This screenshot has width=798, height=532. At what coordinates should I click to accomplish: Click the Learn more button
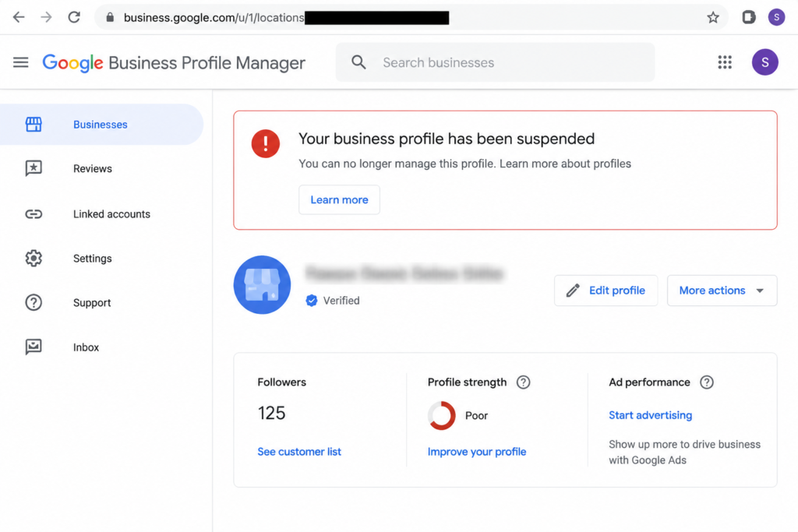click(x=339, y=200)
